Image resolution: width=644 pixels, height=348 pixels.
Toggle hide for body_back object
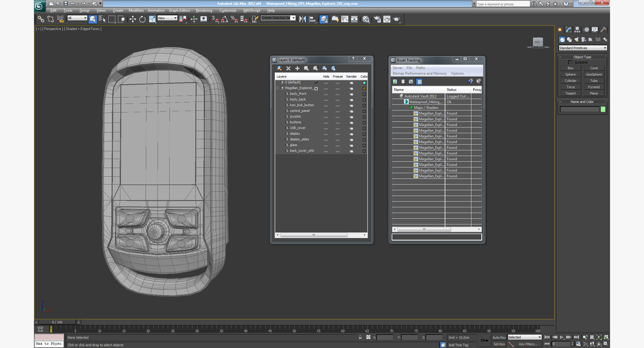(326, 100)
